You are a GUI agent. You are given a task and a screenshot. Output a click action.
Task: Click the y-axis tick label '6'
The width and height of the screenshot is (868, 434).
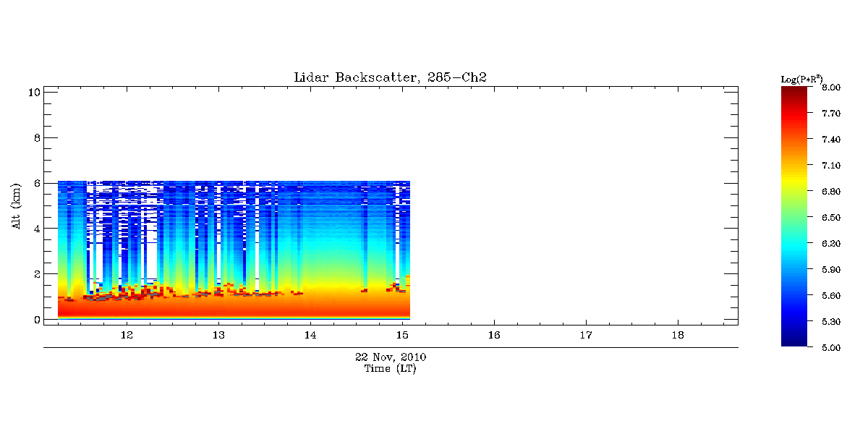(x=35, y=183)
